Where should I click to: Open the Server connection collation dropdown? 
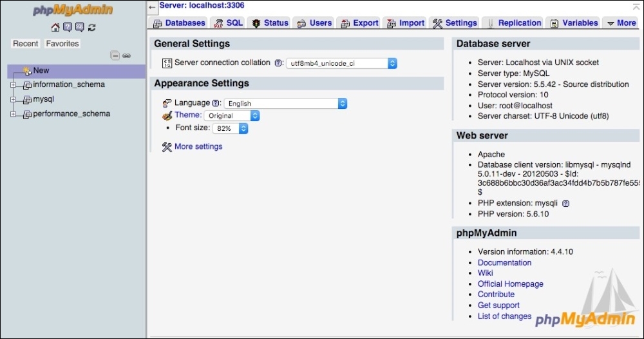point(341,63)
